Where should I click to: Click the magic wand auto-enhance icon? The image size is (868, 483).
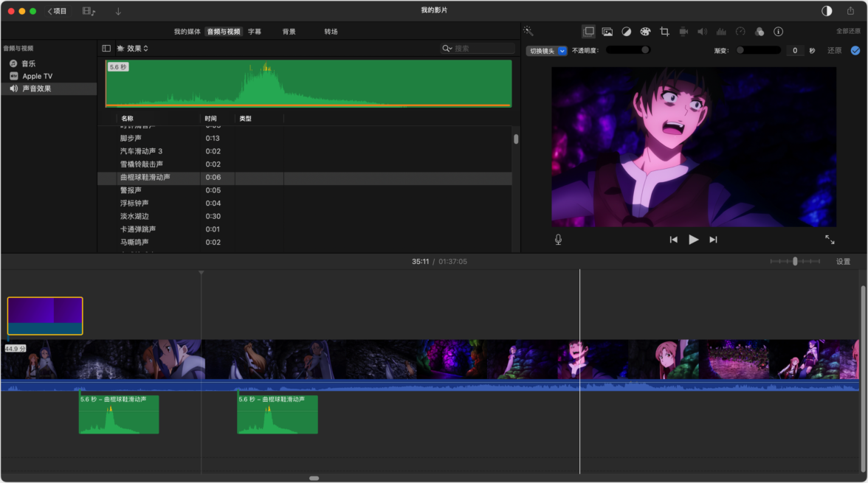coord(528,31)
